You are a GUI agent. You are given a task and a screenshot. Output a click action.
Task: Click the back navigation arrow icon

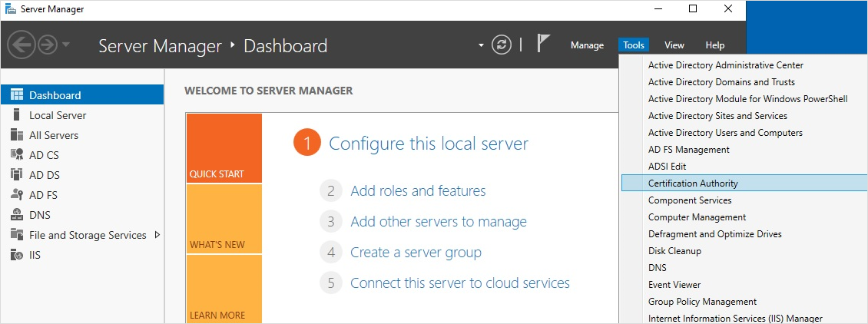[22, 45]
